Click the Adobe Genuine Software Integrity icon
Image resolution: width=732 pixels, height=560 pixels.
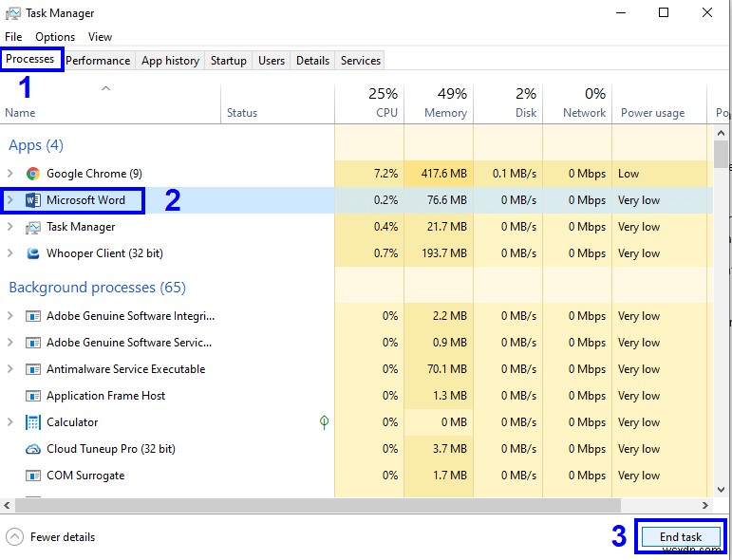(x=32, y=316)
